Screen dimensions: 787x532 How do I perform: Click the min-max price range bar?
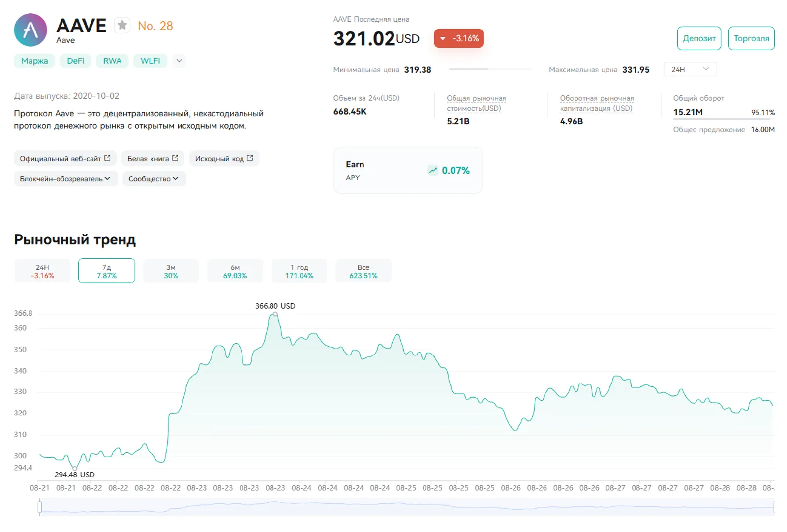pos(490,69)
